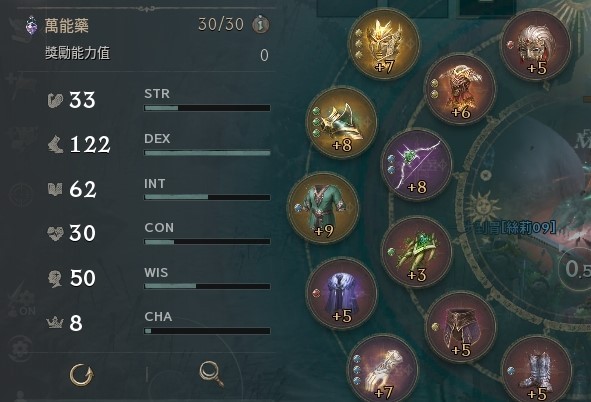Click the STR stat bar
The image size is (591, 402).
click(207, 108)
